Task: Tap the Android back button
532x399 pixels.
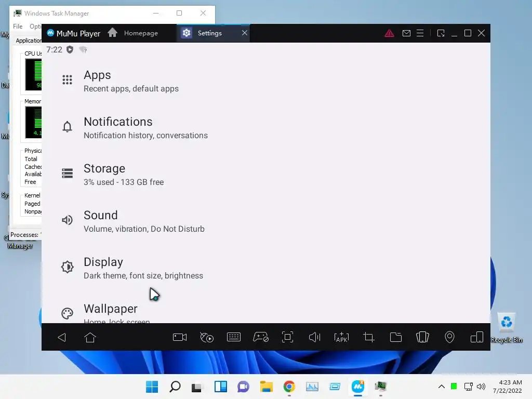Action: (62, 337)
